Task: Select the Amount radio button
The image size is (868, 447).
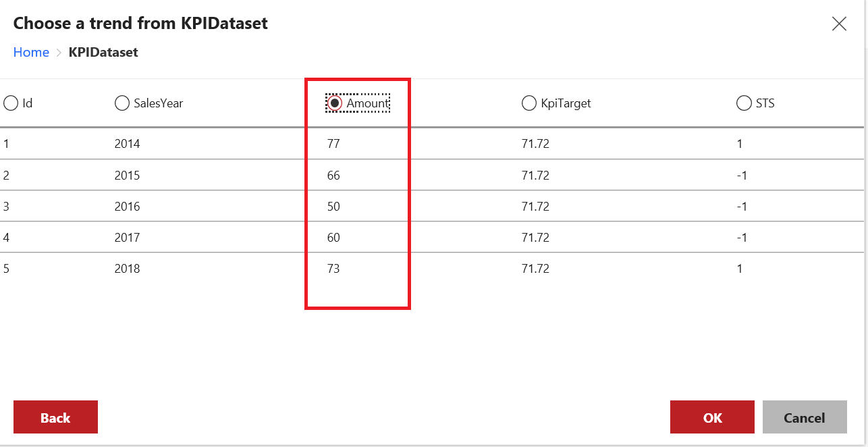Action: coord(335,103)
